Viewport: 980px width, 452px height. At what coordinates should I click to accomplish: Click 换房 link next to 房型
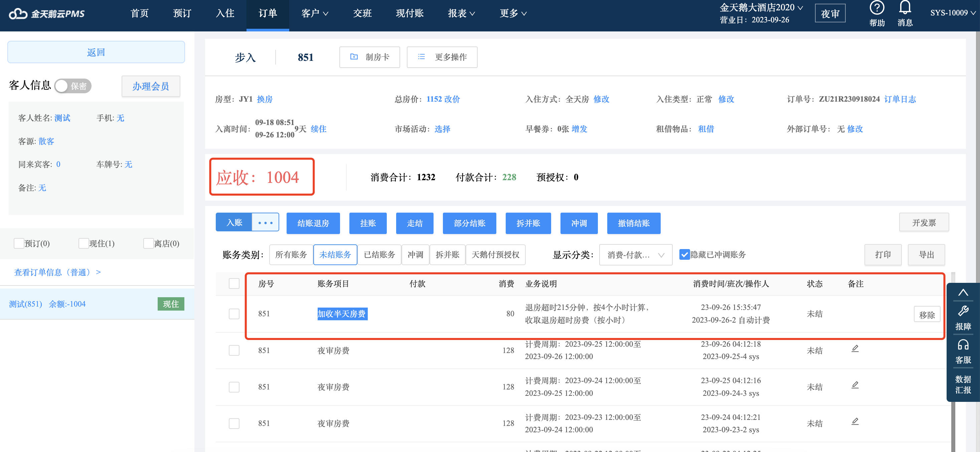[x=265, y=99]
